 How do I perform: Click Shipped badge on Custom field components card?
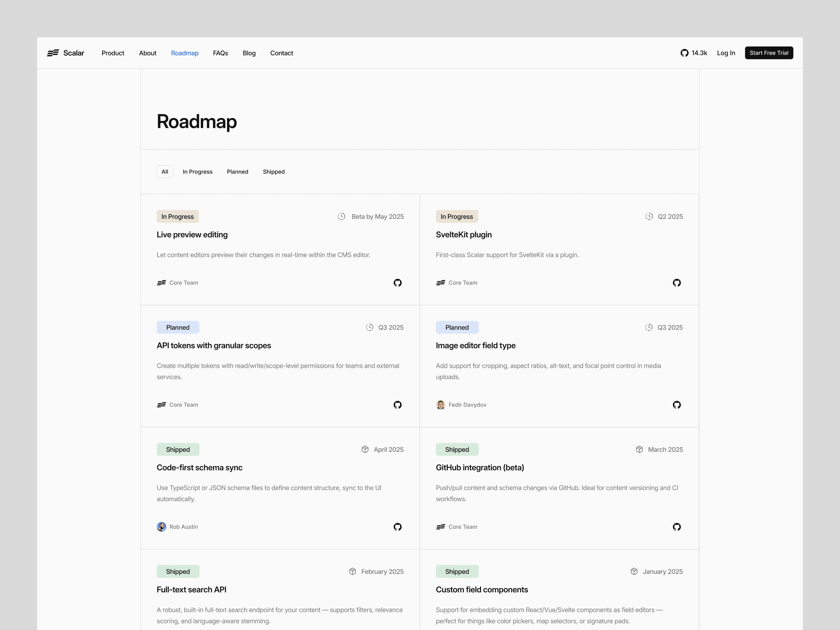tap(457, 571)
